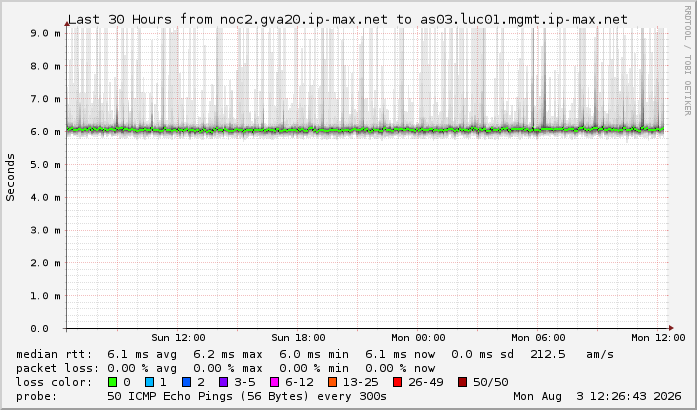Click the light blue 1 loss swatch
697x410 pixels.
149,382
